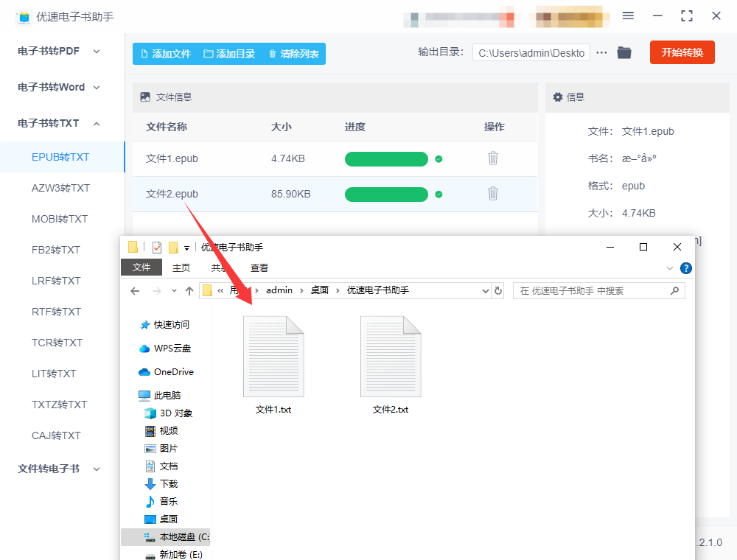Open 图片 folder in navigation pane

[161, 449]
